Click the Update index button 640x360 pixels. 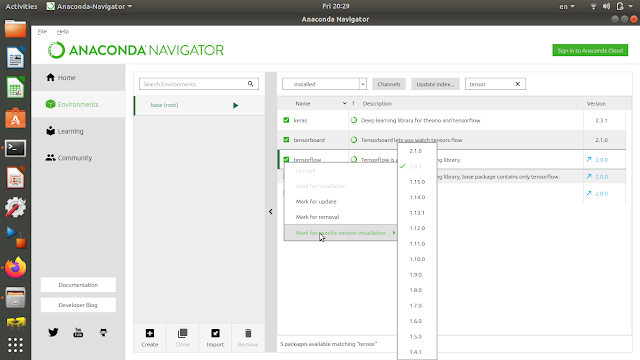click(x=435, y=84)
